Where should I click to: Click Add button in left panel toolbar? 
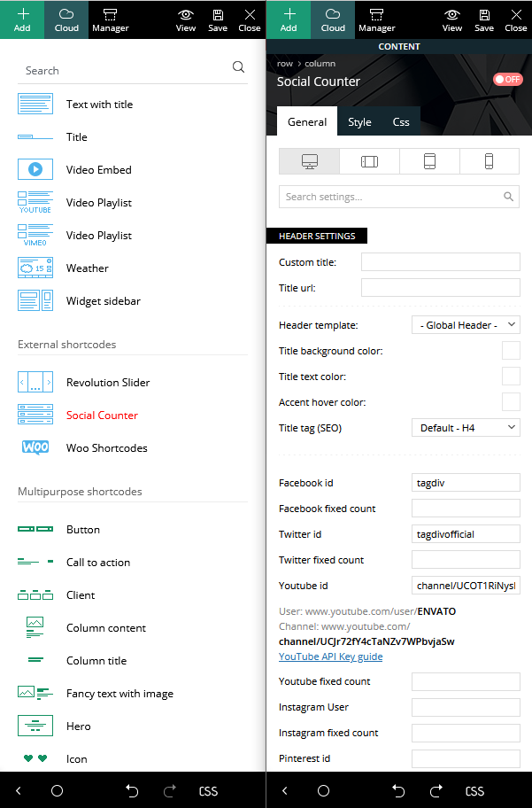pos(22,19)
